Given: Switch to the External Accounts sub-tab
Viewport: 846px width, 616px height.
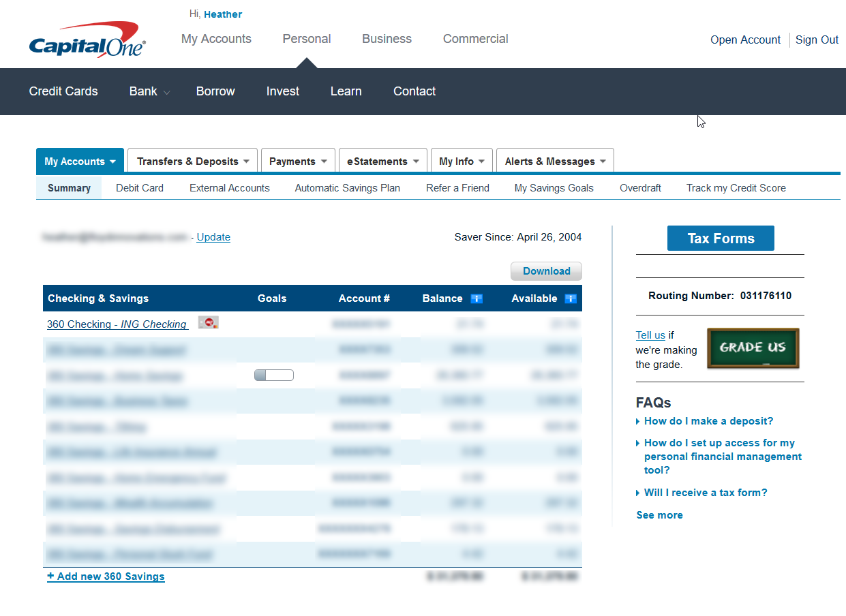Looking at the screenshot, I should [230, 188].
